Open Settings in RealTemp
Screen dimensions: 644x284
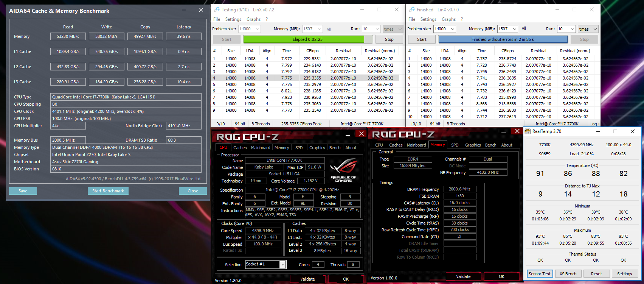pos(624,274)
